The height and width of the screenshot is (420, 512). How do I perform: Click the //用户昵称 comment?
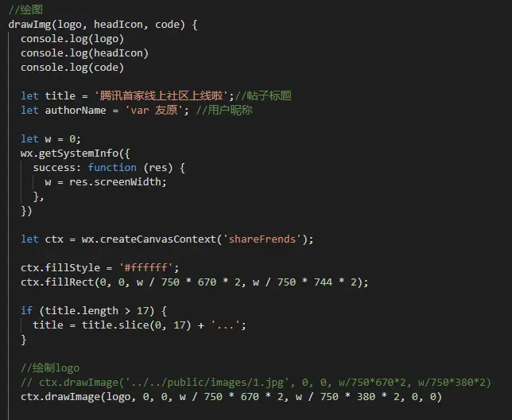[224, 111]
